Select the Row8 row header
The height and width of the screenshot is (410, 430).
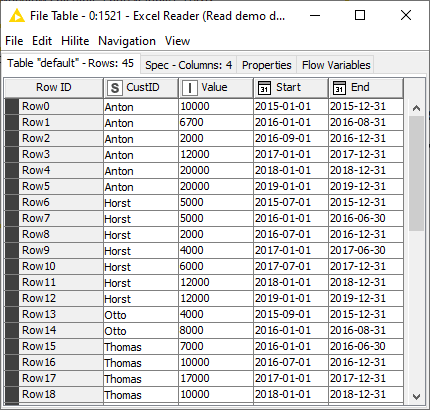54,235
